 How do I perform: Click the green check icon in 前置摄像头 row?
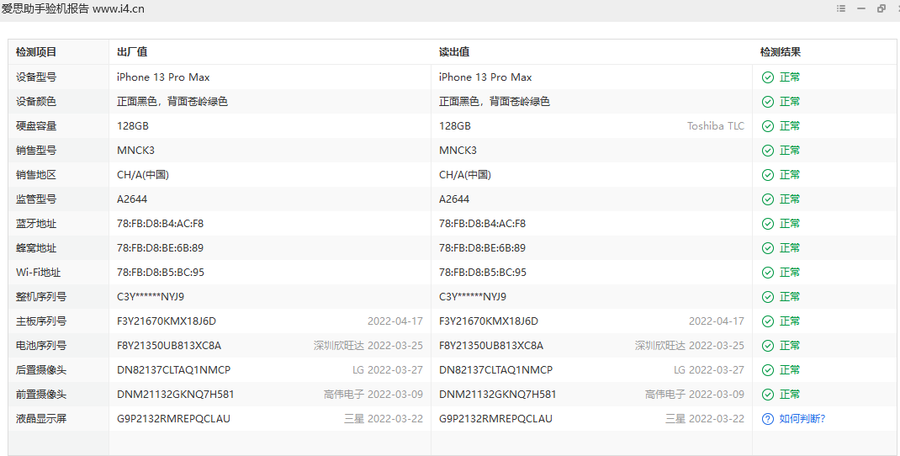pos(767,395)
